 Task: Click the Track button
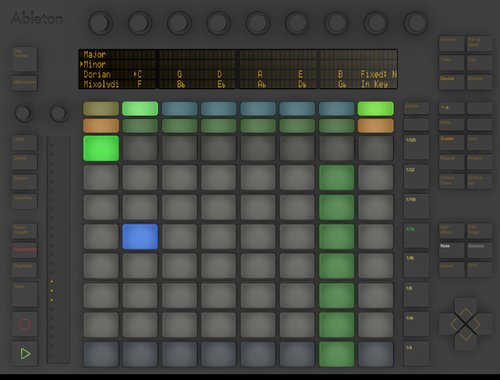[x=451, y=63]
